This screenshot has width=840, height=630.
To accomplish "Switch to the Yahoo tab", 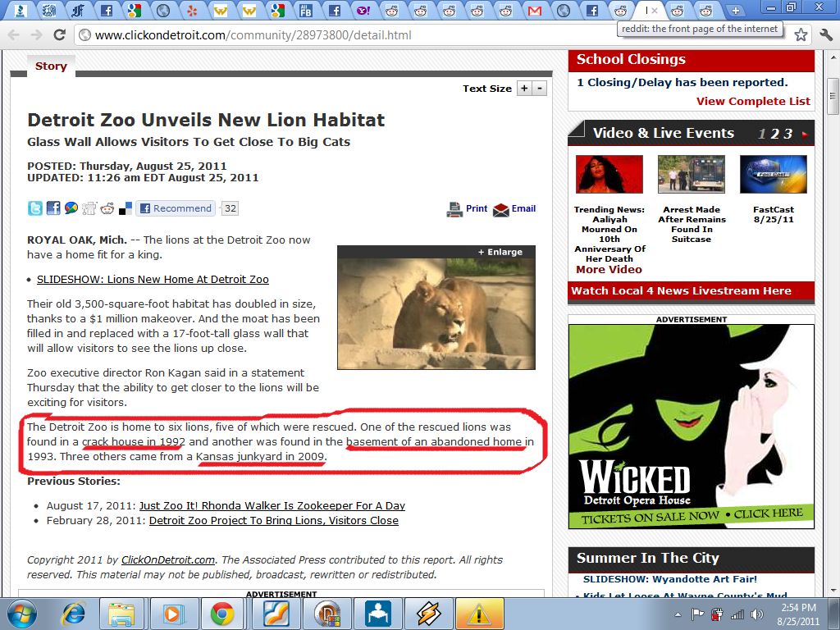I will (x=363, y=10).
